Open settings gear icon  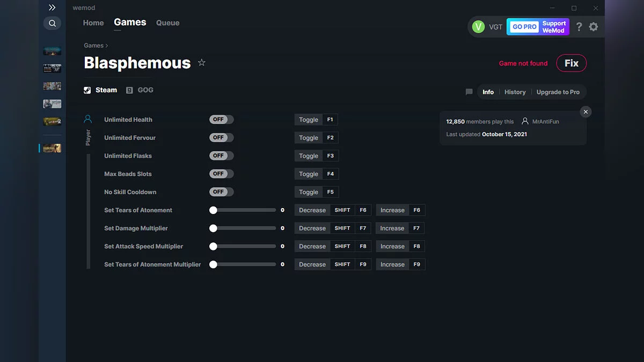point(593,27)
